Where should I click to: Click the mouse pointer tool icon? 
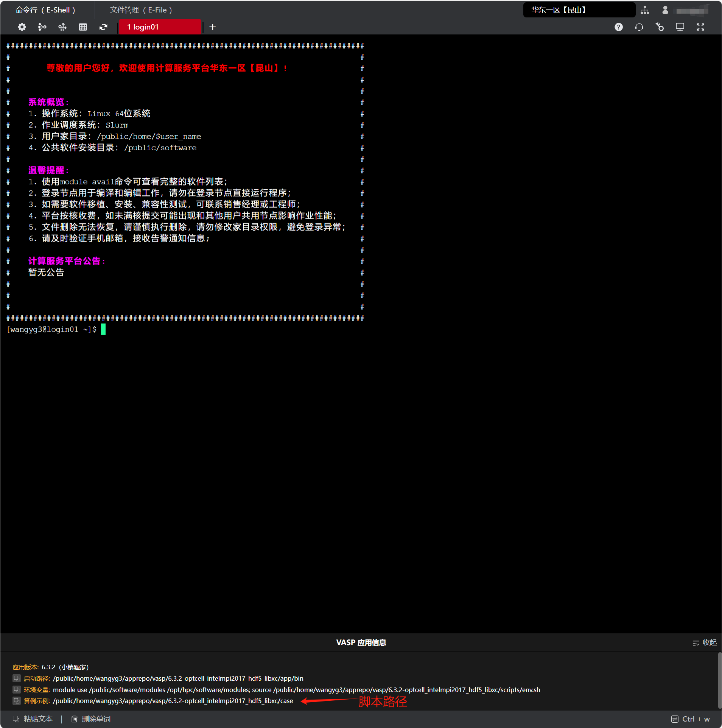click(x=660, y=27)
